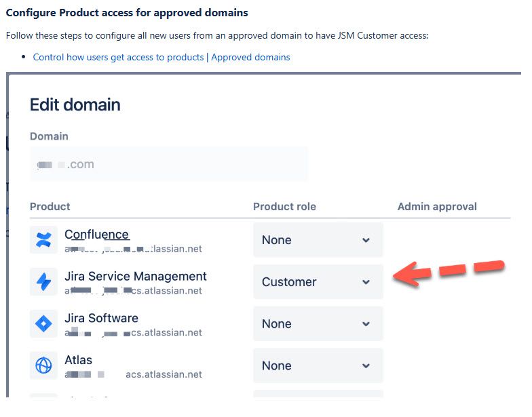Click the site URL under Atlas
Image resolution: width=532 pixels, height=417 pixels.
click(133, 374)
